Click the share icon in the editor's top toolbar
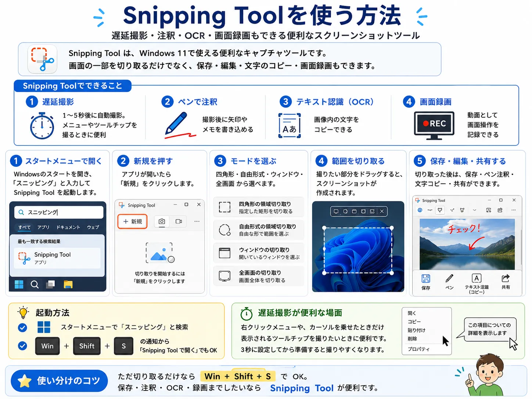The height and width of the screenshot is (399, 532). (500, 210)
